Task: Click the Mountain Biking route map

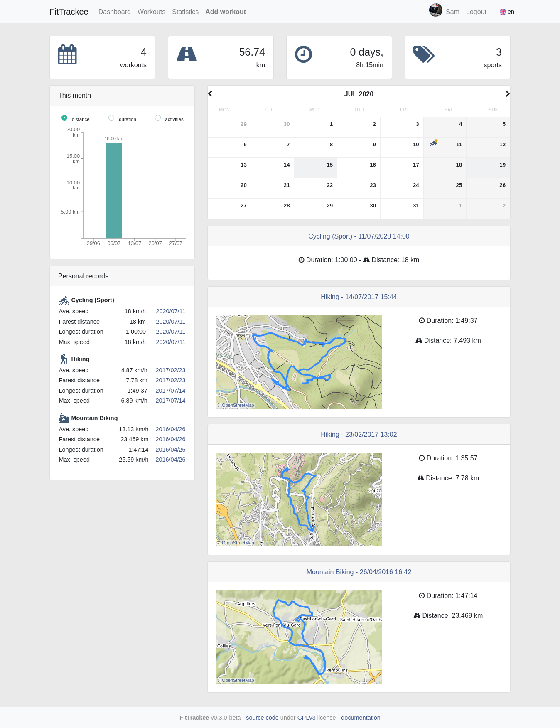Action: (x=299, y=637)
